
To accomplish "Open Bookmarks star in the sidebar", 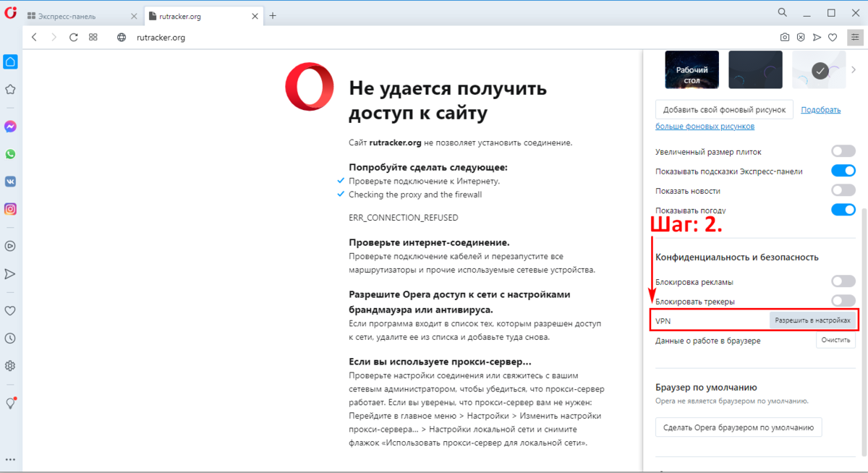I will (x=10, y=90).
